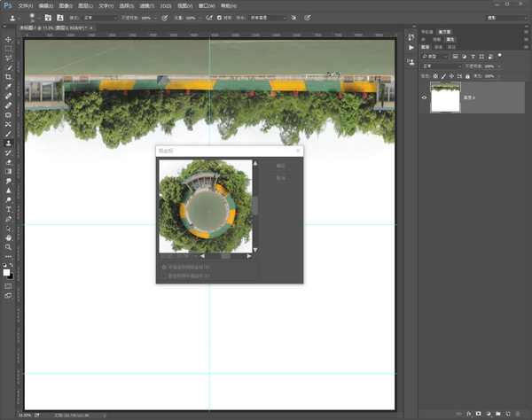
Task: Open the 窗口(W) menu
Action: click(x=207, y=6)
